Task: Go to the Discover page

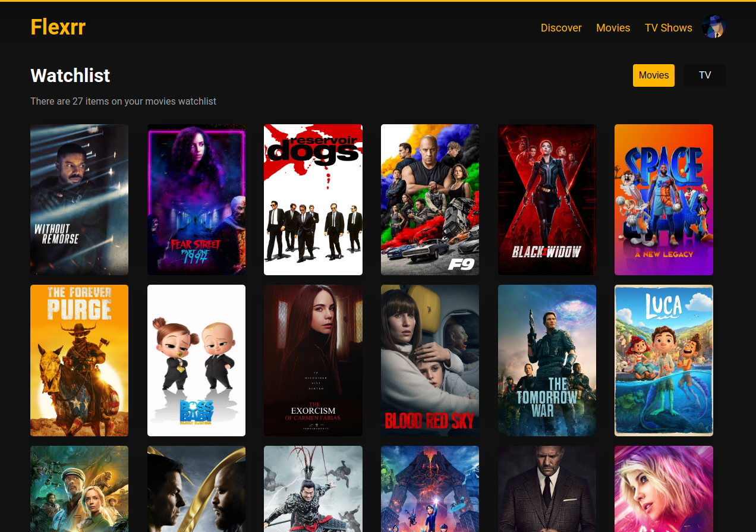Action: point(561,28)
